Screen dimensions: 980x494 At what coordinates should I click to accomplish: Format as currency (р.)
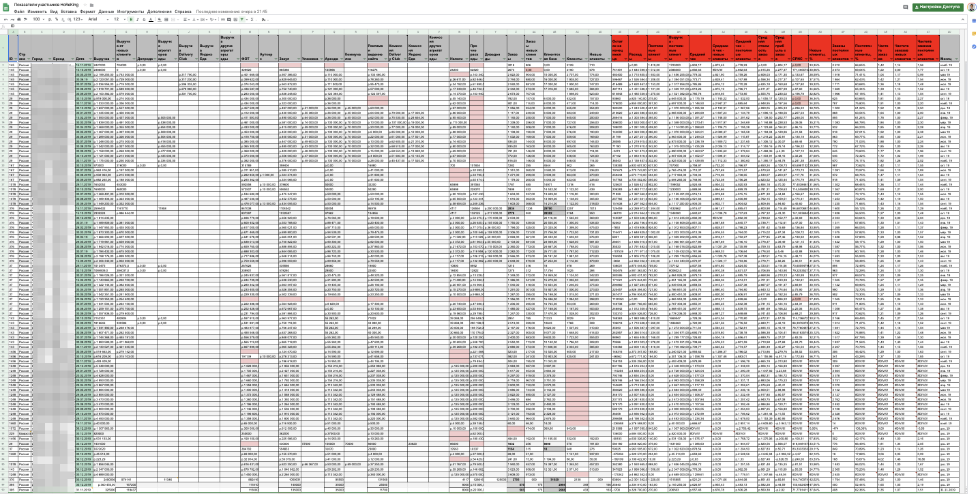(50, 19)
